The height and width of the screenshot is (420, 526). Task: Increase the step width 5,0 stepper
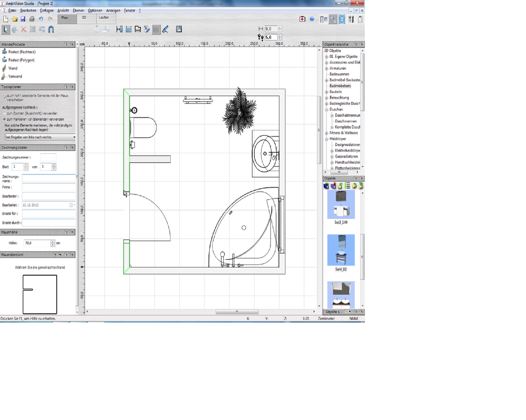click(x=280, y=36)
